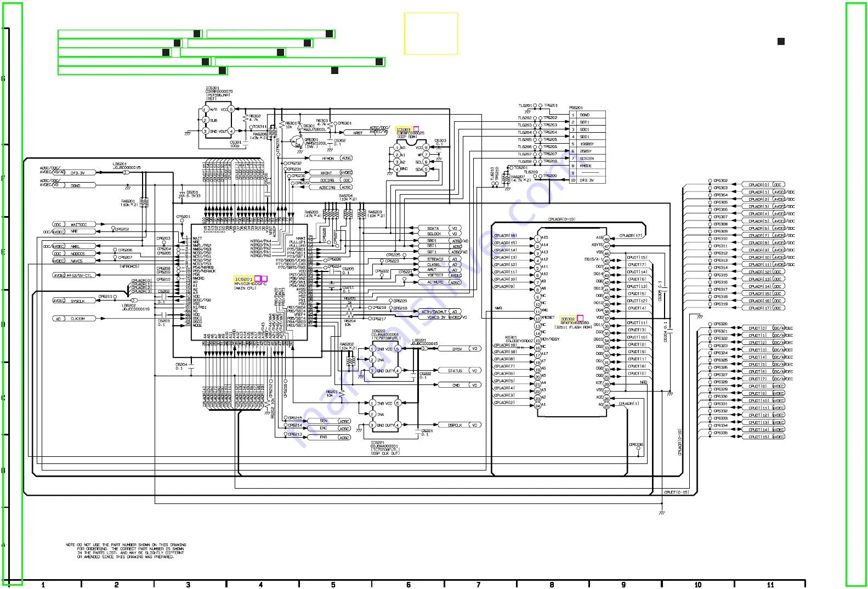This screenshot has height=589, width=868.
Task: Click the CLK33M signal connector
Action: (73, 319)
